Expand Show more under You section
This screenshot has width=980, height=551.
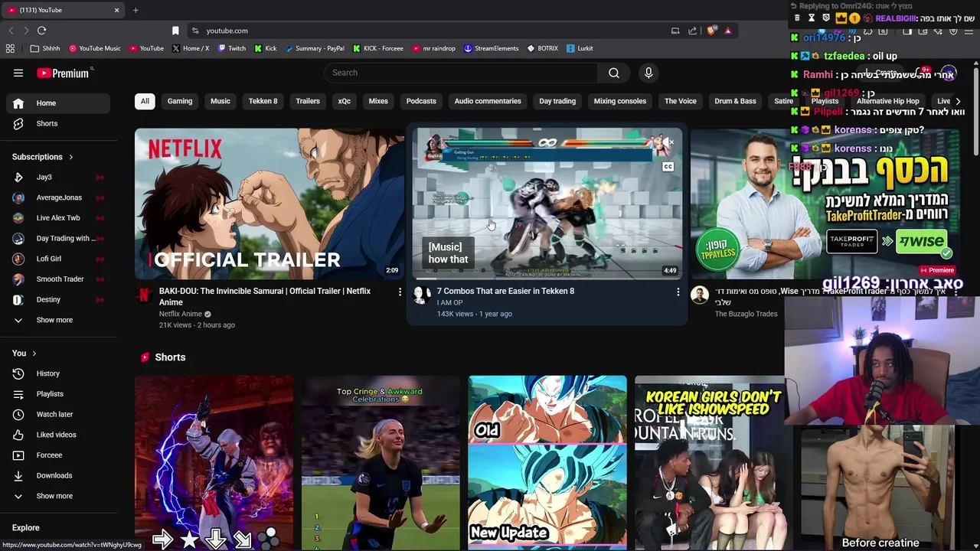(x=58, y=496)
